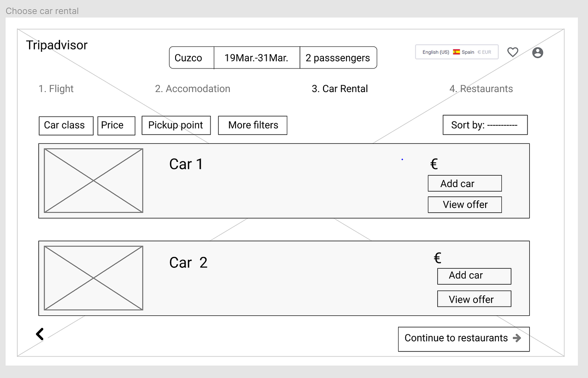Jump to the Restaurants step

(x=481, y=89)
